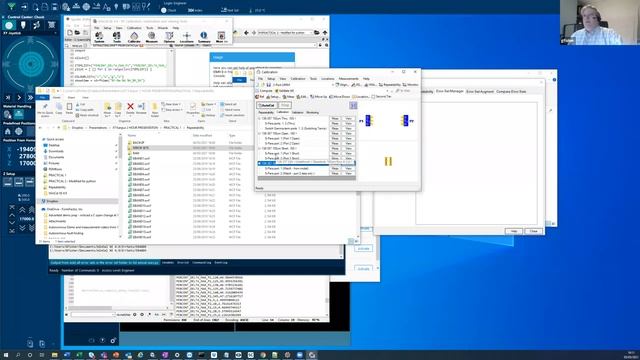Viewport: 640px width, 360px height.
Task: Click the search icon in Windows taskbar
Action: pos(18,355)
